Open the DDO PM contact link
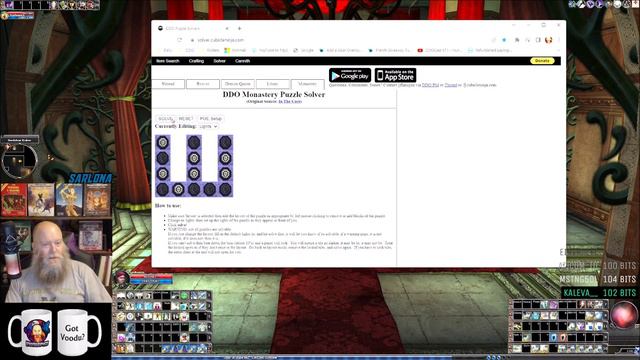The height and width of the screenshot is (360, 640). click(x=430, y=85)
